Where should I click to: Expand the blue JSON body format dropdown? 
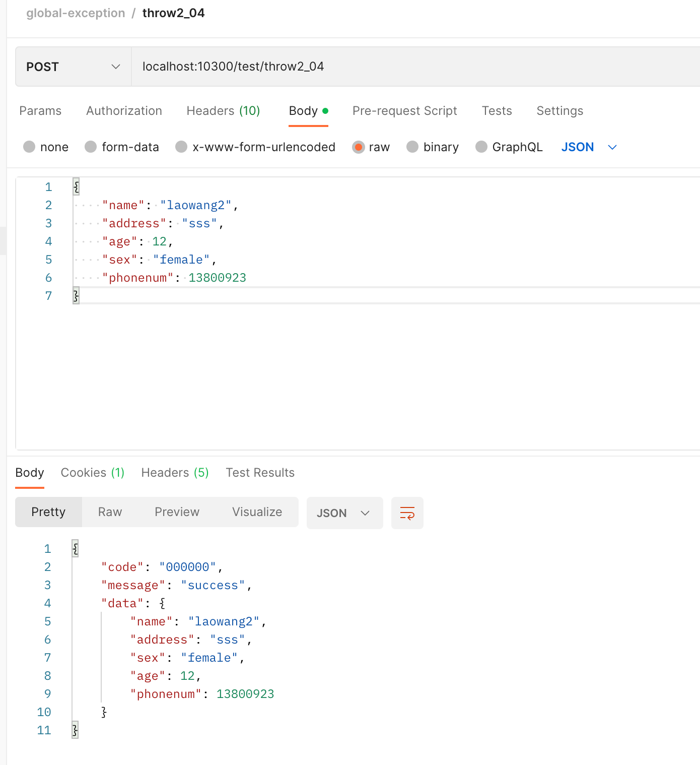[588, 147]
